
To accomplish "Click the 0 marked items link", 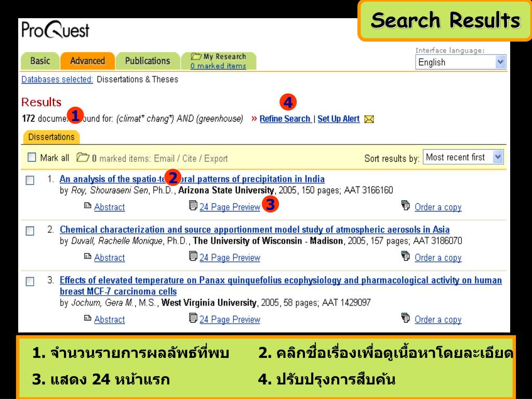I will tap(218, 66).
